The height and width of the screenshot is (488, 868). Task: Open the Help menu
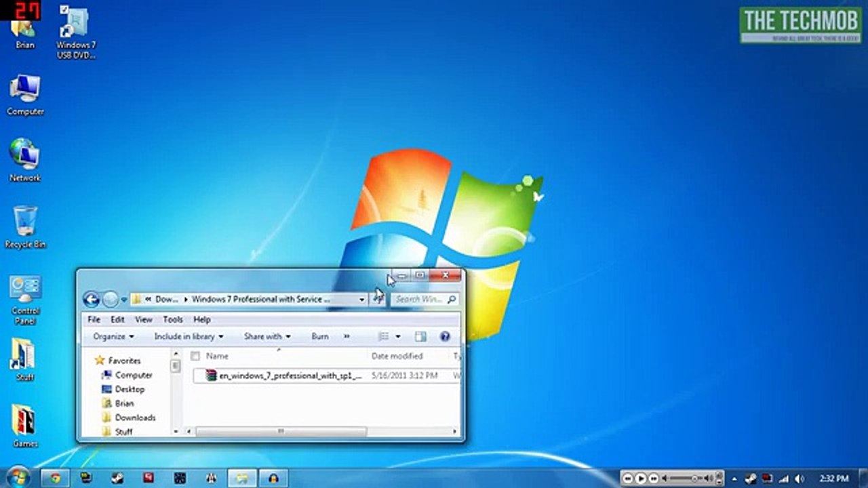coord(202,319)
